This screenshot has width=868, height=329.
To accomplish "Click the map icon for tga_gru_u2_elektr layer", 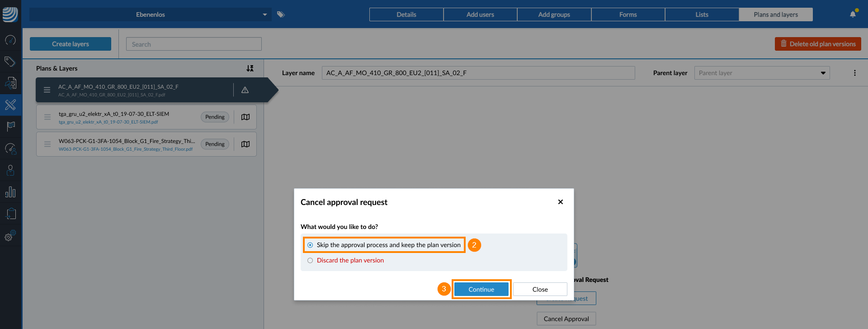I will pyautogui.click(x=245, y=117).
